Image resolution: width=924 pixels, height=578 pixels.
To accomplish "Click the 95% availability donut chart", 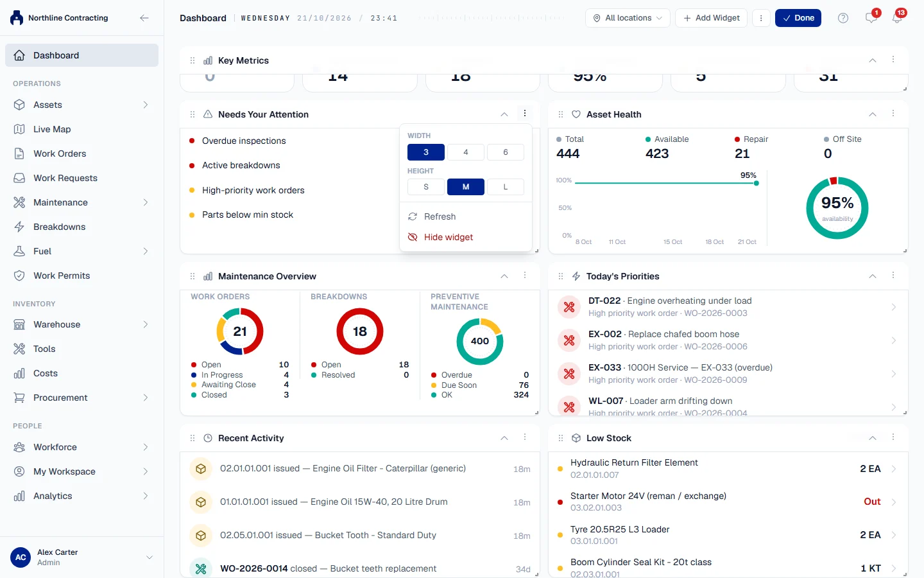I will (837, 208).
